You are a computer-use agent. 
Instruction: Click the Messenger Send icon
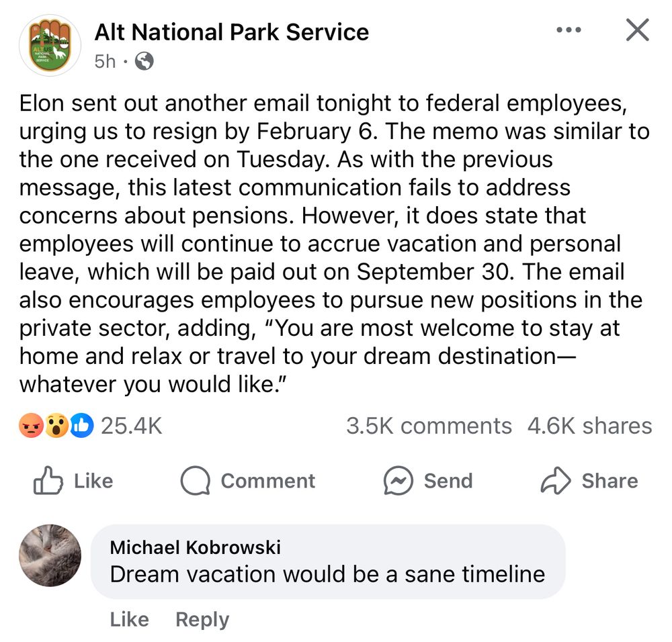398,481
